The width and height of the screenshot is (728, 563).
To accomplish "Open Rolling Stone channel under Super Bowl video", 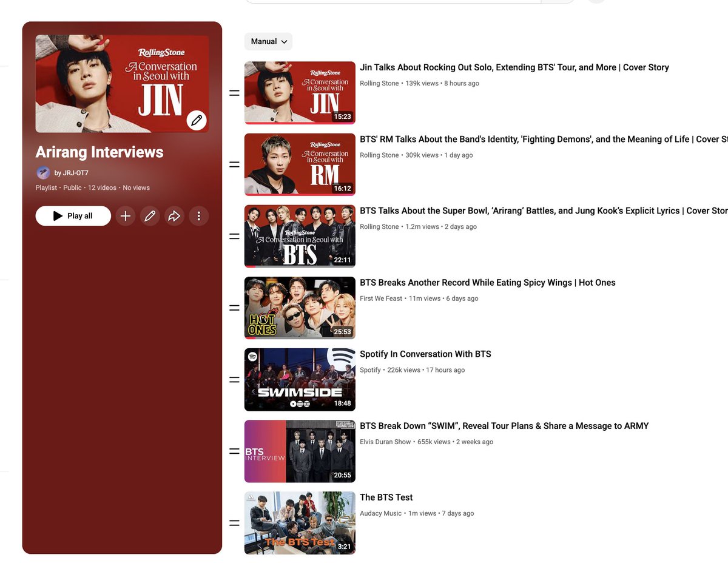I will 379,226.
